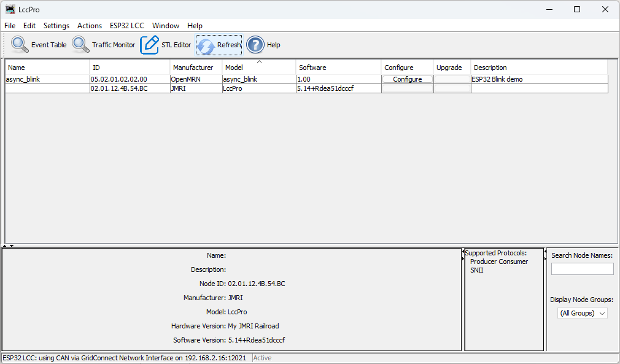Viewport: 620px width, 364px height.
Task: Open the ESP32 LCC menu
Action: point(126,26)
